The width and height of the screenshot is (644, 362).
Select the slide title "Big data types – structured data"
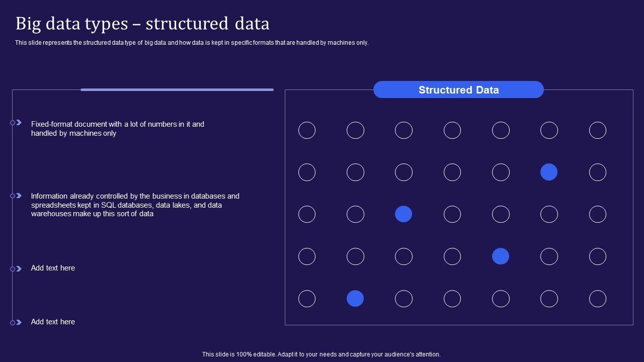pos(142,24)
